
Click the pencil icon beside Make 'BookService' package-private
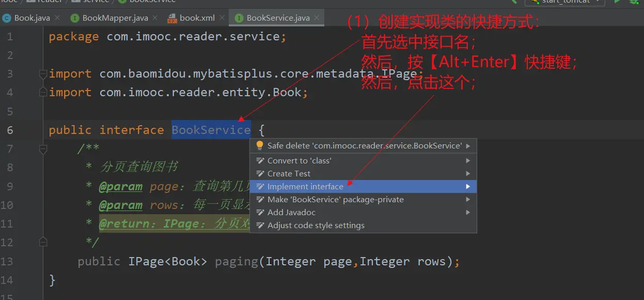click(260, 199)
